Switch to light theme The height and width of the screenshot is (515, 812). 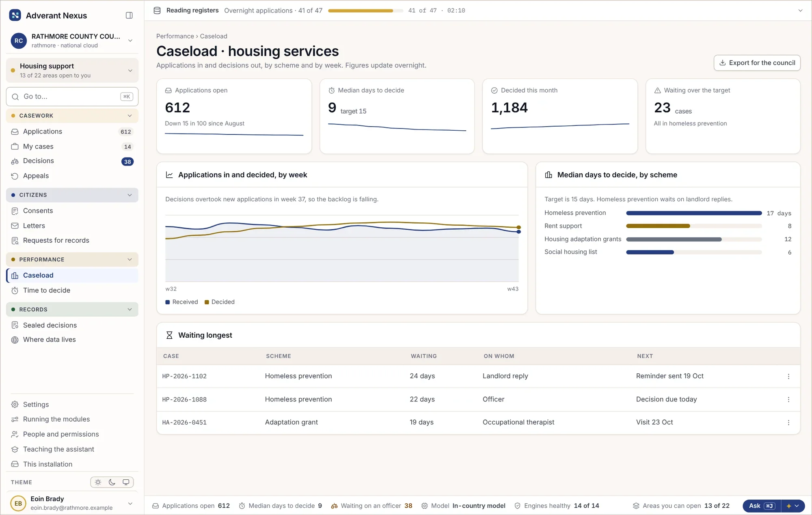coord(98,482)
